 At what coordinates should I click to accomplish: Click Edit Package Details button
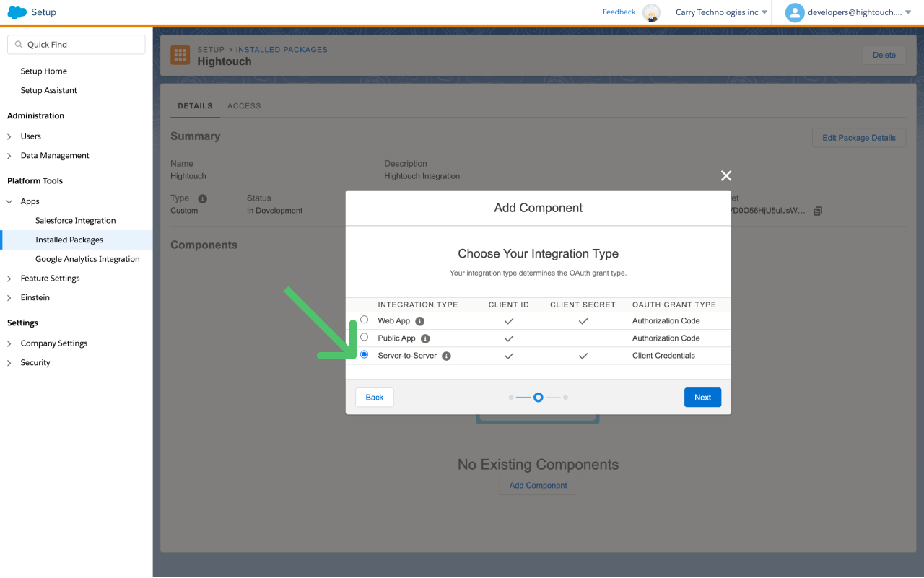(x=859, y=138)
